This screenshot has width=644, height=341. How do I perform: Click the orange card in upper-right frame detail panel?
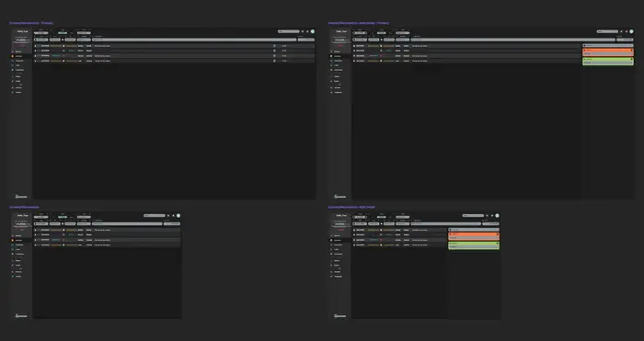608,52
